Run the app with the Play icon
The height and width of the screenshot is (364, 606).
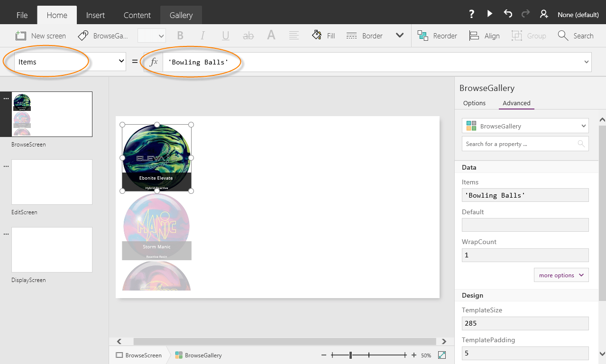[489, 14]
